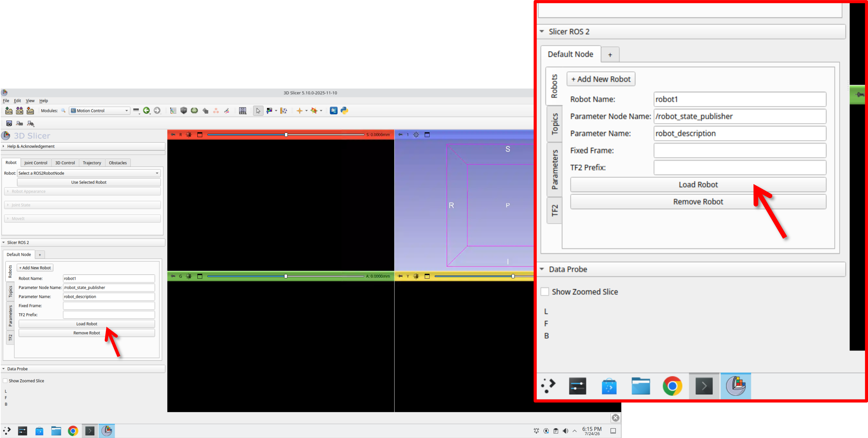Open the Edit menu
This screenshot has height=438, width=868.
coord(17,100)
